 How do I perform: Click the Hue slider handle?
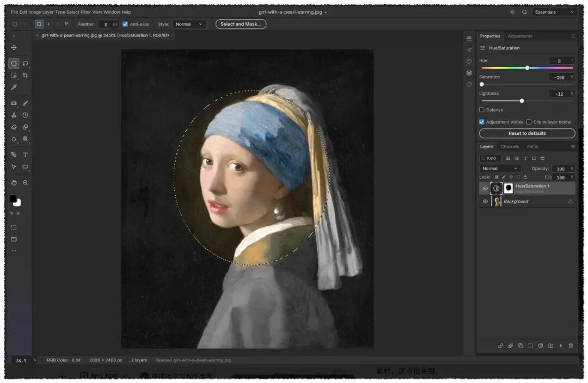click(527, 68)
